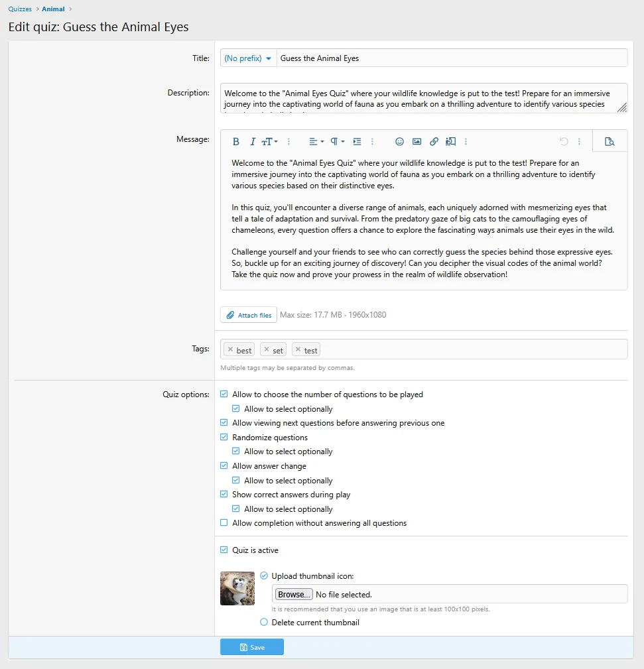This screenshot has height=669, width=644.
Task: Click the indent toolbar icon
Action: click(357, 141)
